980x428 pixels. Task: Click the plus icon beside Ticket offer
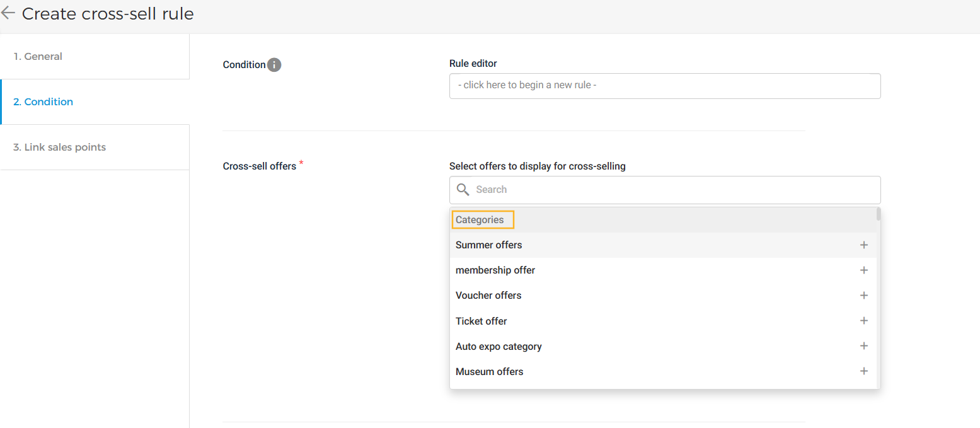(863, 321)
